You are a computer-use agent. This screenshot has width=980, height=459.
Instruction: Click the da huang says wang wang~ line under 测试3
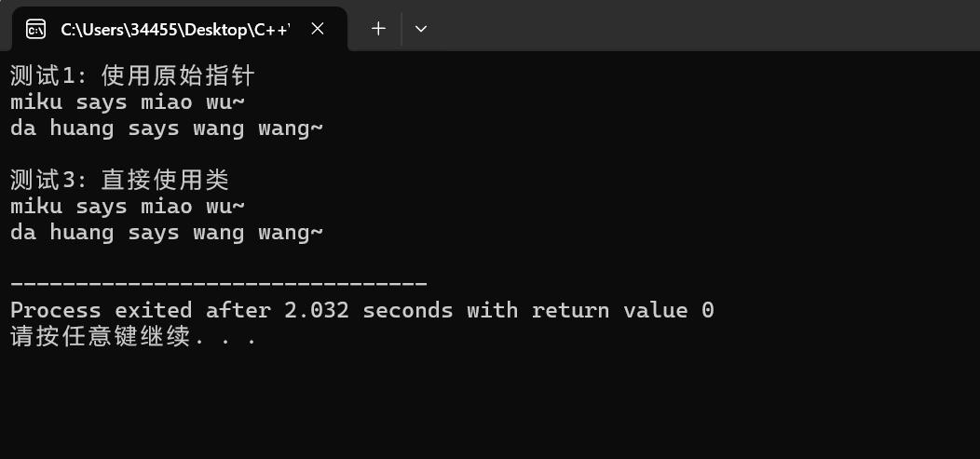(167, 233)
